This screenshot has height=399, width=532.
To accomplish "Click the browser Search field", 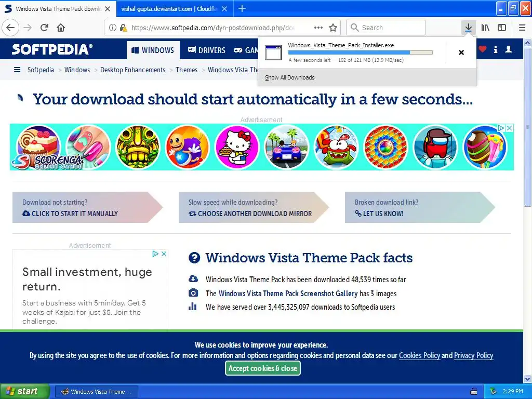I will (386, 28).
